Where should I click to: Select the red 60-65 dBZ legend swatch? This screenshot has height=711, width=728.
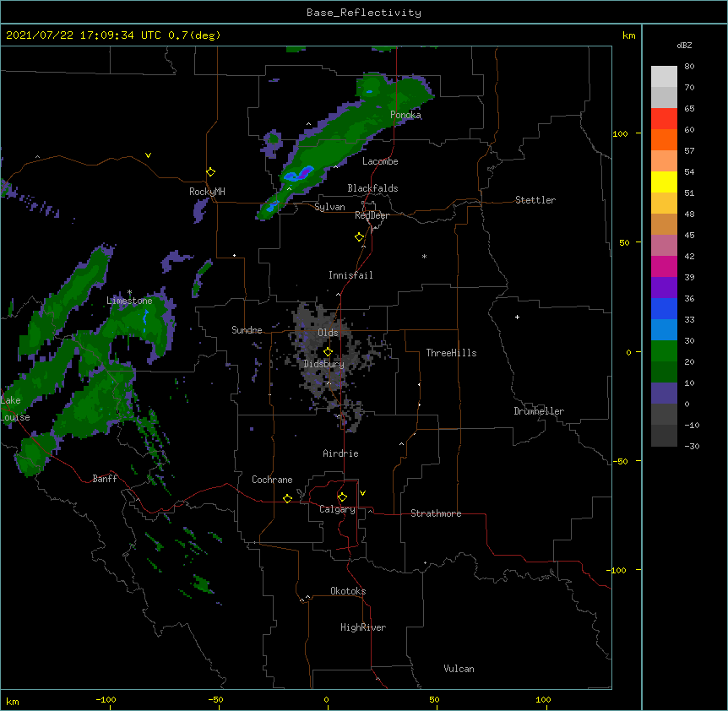pyautogui.click(x=664, y=118)
